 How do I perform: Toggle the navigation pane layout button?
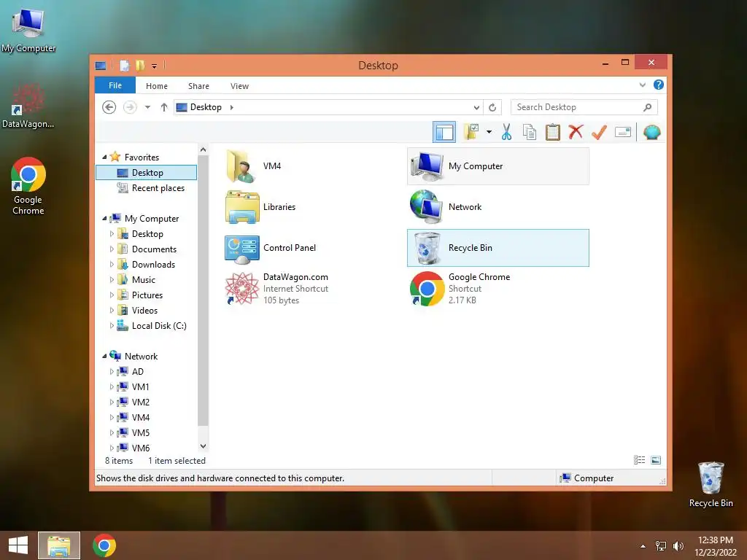coord(444,132)
